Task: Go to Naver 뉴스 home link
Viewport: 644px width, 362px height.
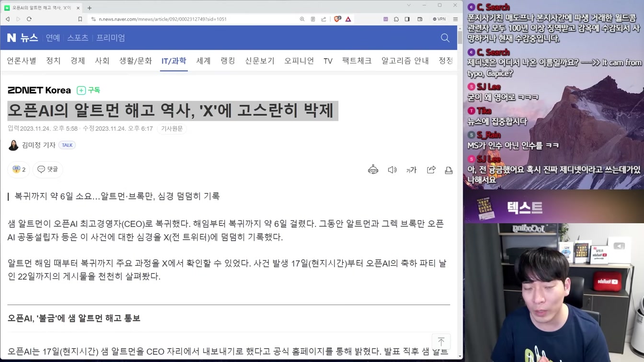Action: tap(29, 38)
